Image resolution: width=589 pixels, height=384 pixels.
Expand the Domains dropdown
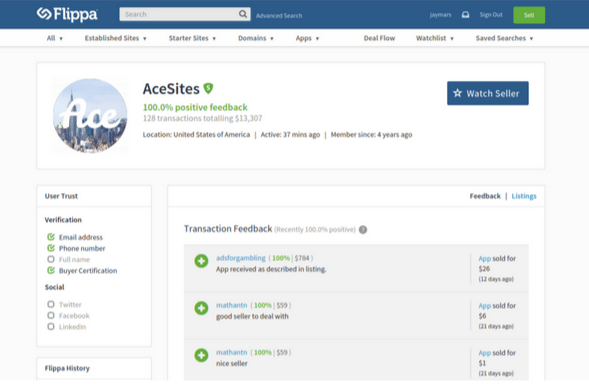(256, 38)
